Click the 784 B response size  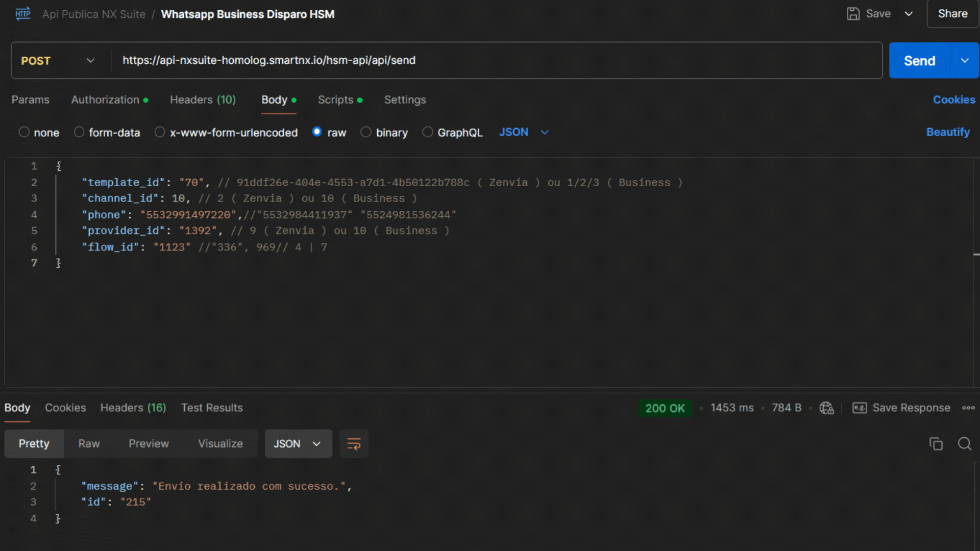point(786,408)
